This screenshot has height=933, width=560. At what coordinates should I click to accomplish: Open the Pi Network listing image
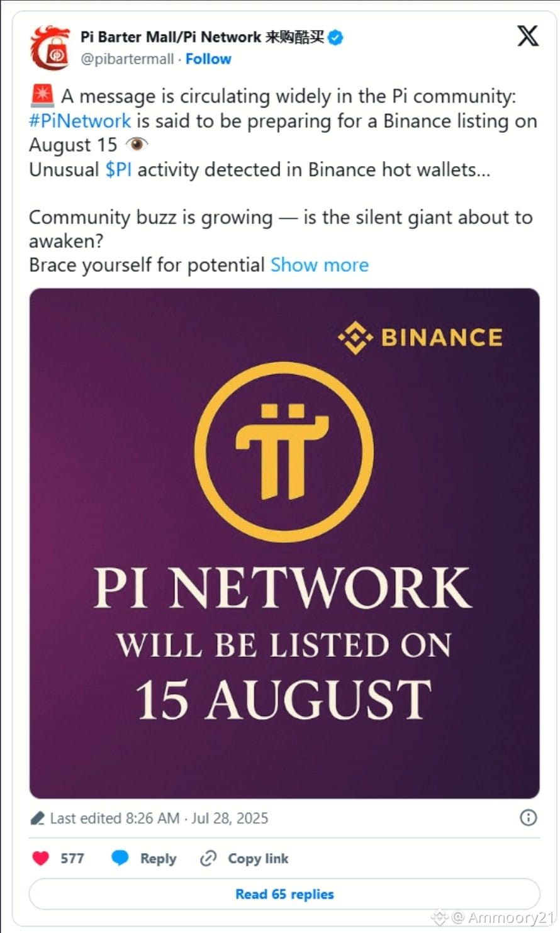(x=284, y=544)
